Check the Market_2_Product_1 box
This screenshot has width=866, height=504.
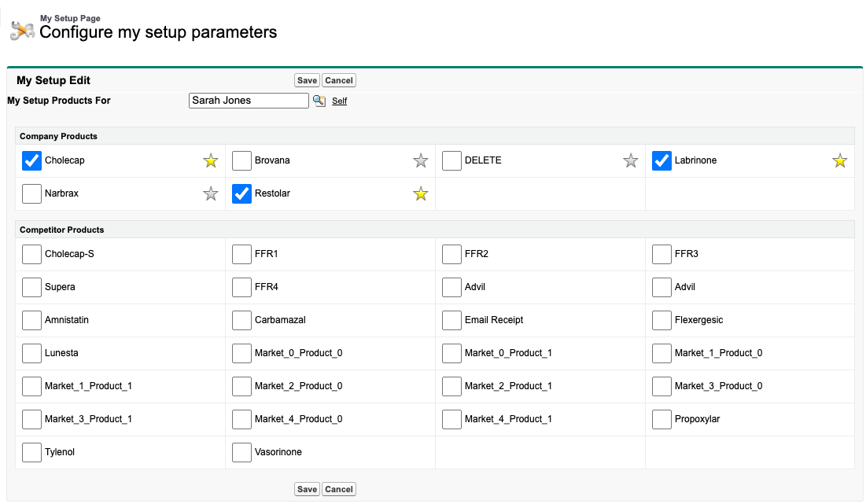coord(451,386)
